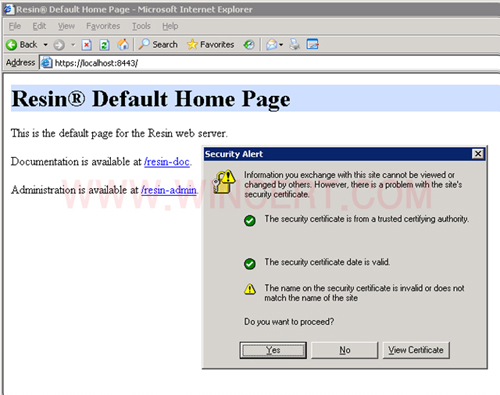
Task: Click the Edit page toolbar icon
Action: pyautogui.click(x=313, y=44)
